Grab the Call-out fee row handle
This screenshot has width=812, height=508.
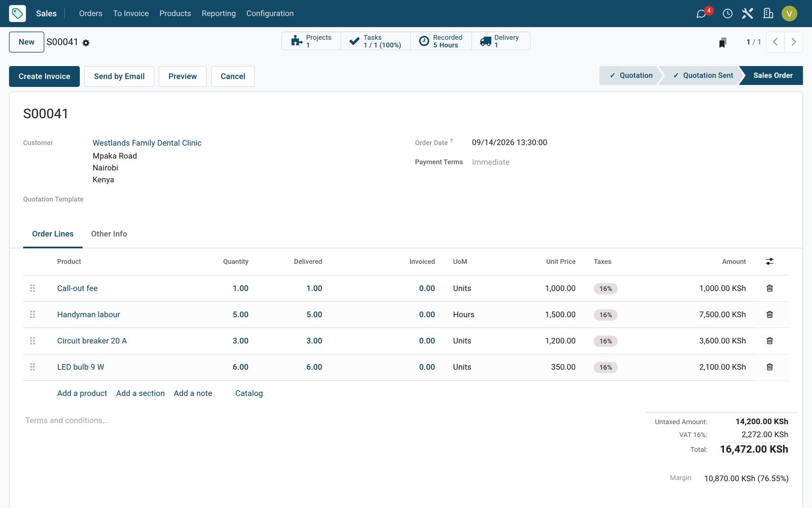click(x=32, y=288)
